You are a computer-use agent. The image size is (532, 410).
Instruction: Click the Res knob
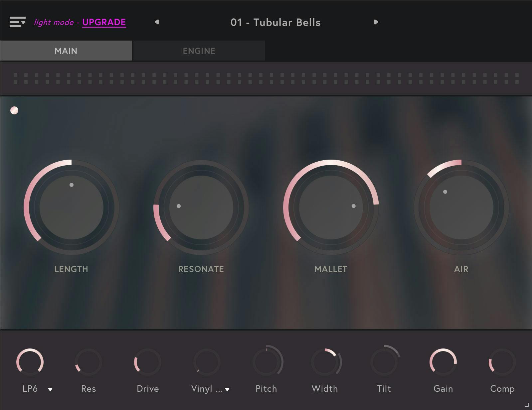pos(88,362)
